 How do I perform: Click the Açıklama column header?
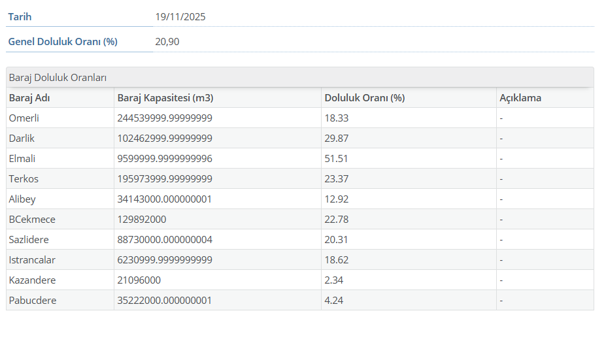pos(520,98)
